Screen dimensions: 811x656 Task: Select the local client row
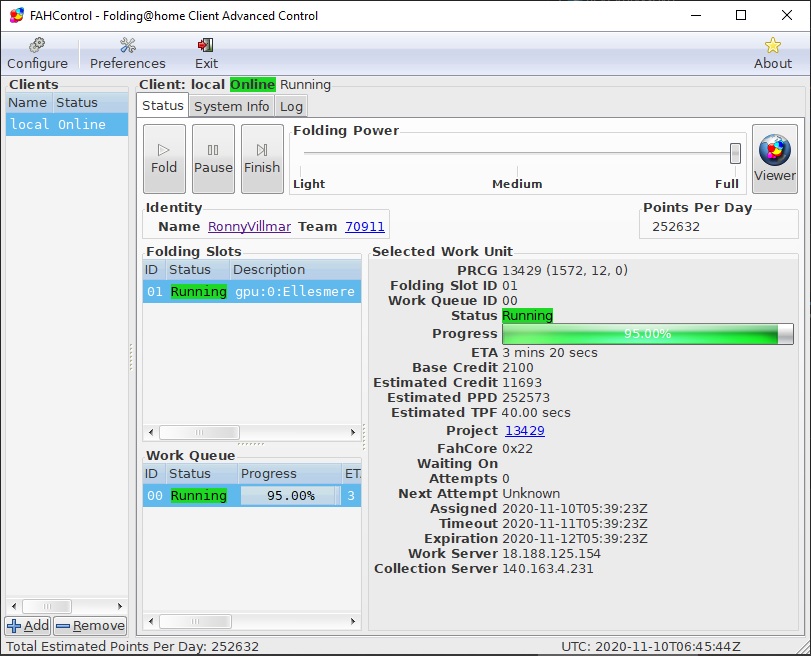[x=67, y=124]
